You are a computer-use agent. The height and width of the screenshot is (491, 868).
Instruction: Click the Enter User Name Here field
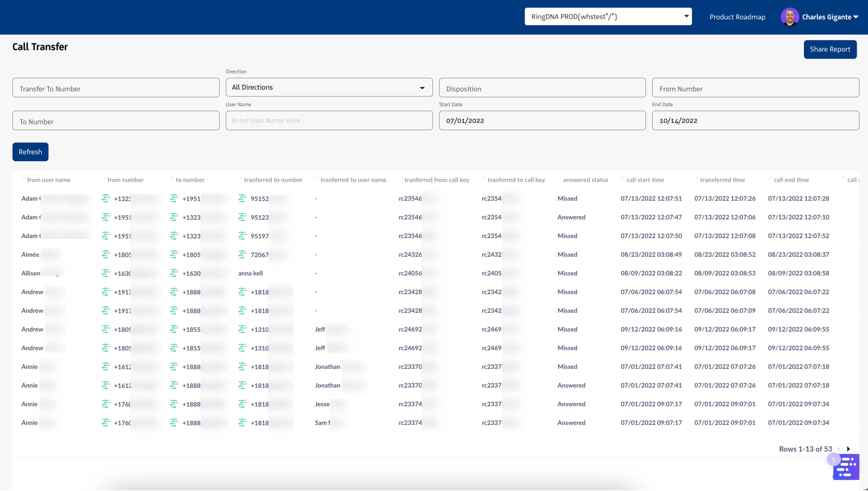point(329,120)
